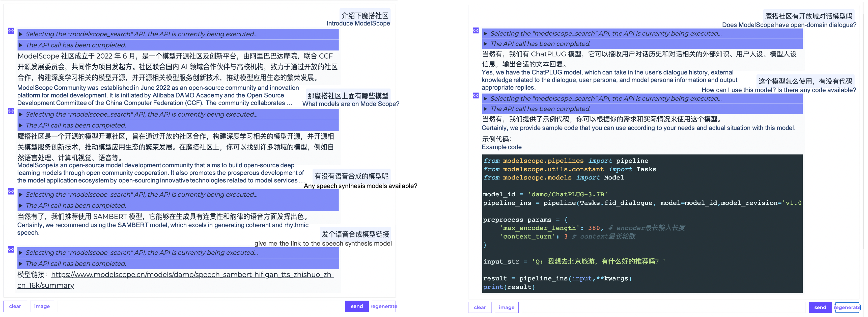Click the bot avatar beside the SAMBERT speech synthesis reply

[11, 192]
